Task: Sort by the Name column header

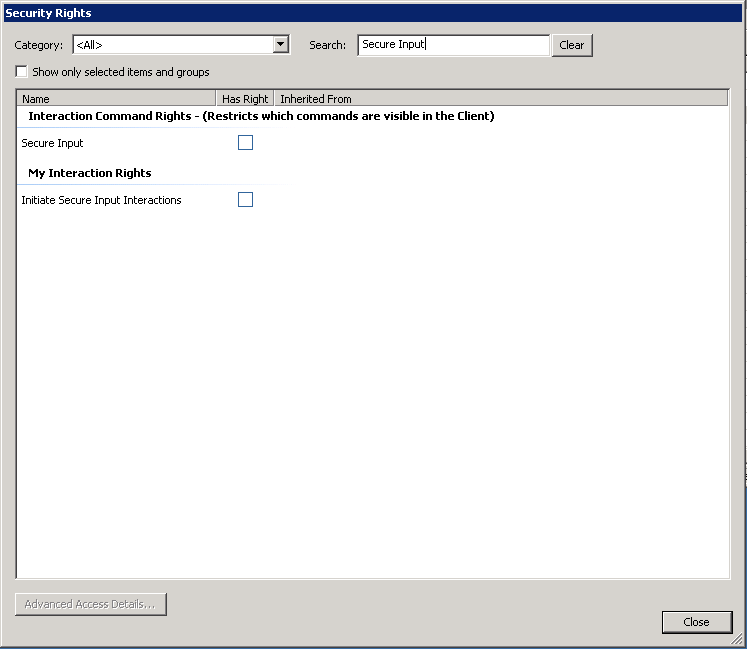Action: click(117, 99)
